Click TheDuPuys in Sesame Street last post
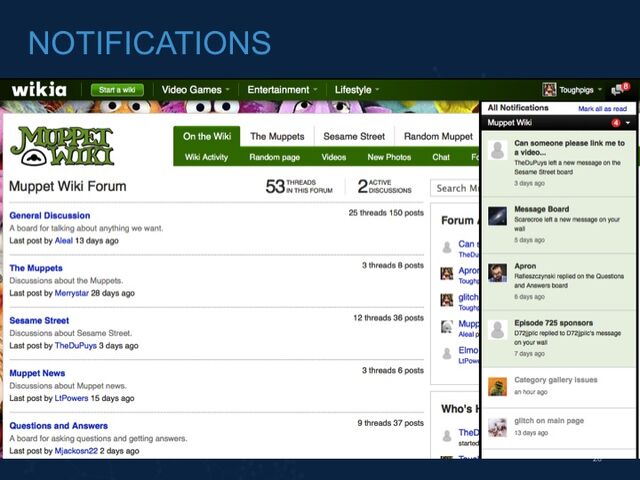 tap(76, 346)
